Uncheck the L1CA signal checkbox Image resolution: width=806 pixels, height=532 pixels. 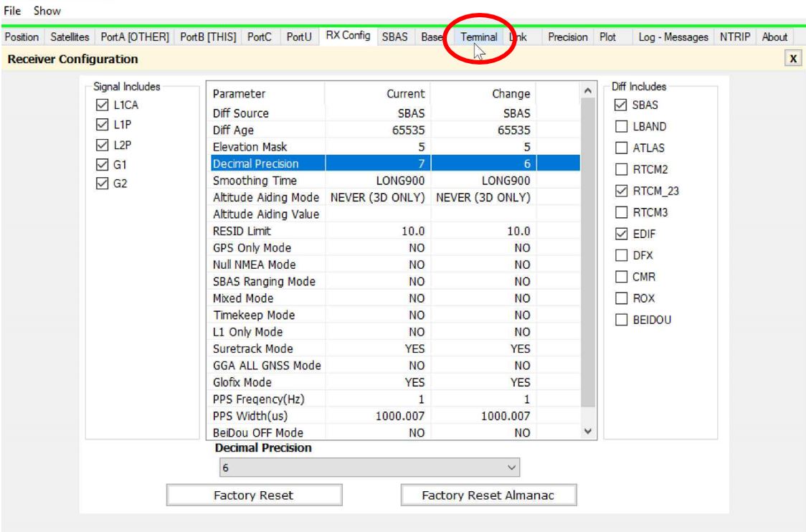point(103,105)
